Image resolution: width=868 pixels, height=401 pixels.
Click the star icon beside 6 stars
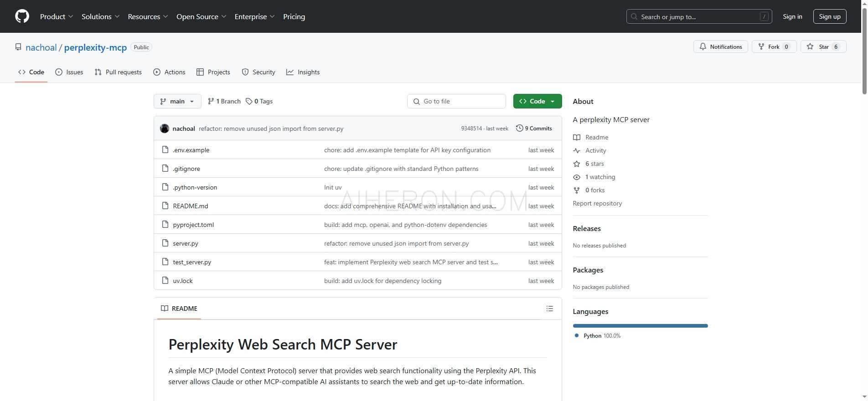577,164
